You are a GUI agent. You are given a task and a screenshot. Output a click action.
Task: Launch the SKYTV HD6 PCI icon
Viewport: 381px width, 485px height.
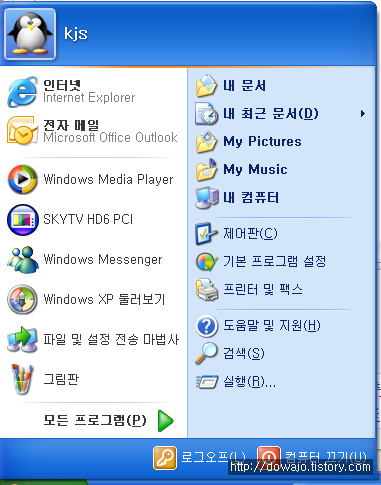[23, 220]
